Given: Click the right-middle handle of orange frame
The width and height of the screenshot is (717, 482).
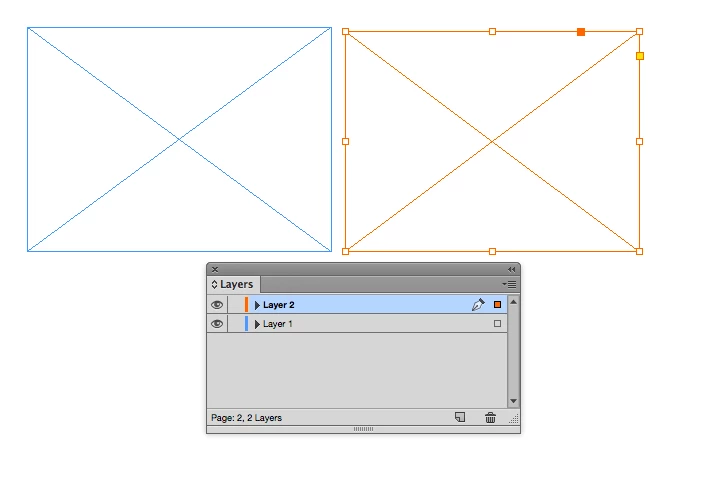Looking at the screenshot, I should click(640, 142).
